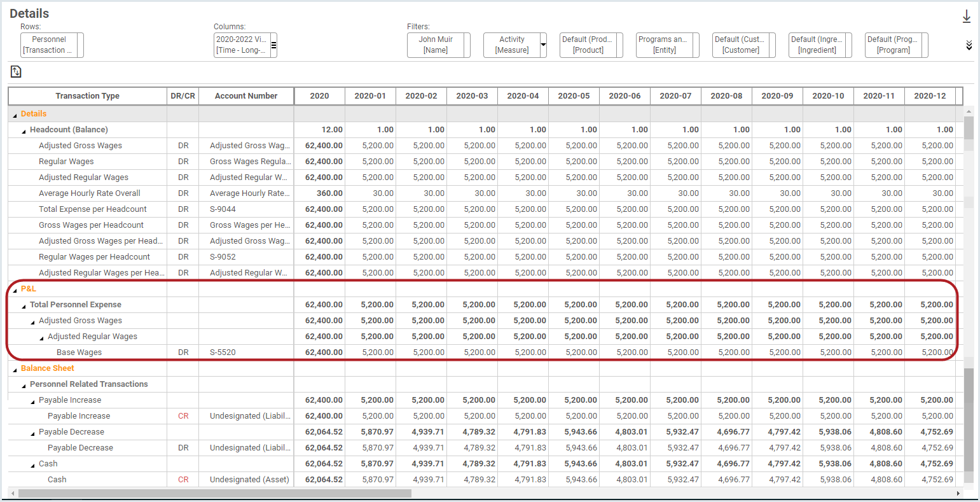The height and width of the screenshot is (502, 980).
Task: Collapse Personnel Related Transactions group
Action: click(x=24, y=385)
